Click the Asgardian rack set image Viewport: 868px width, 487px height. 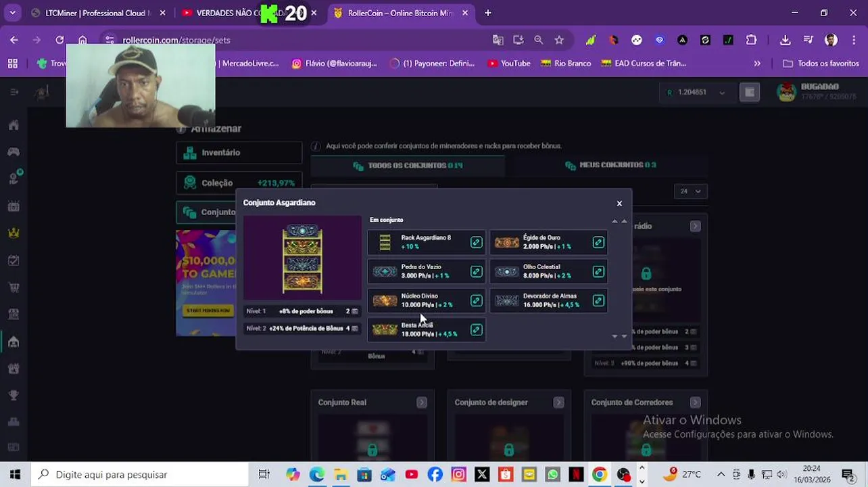302,259
